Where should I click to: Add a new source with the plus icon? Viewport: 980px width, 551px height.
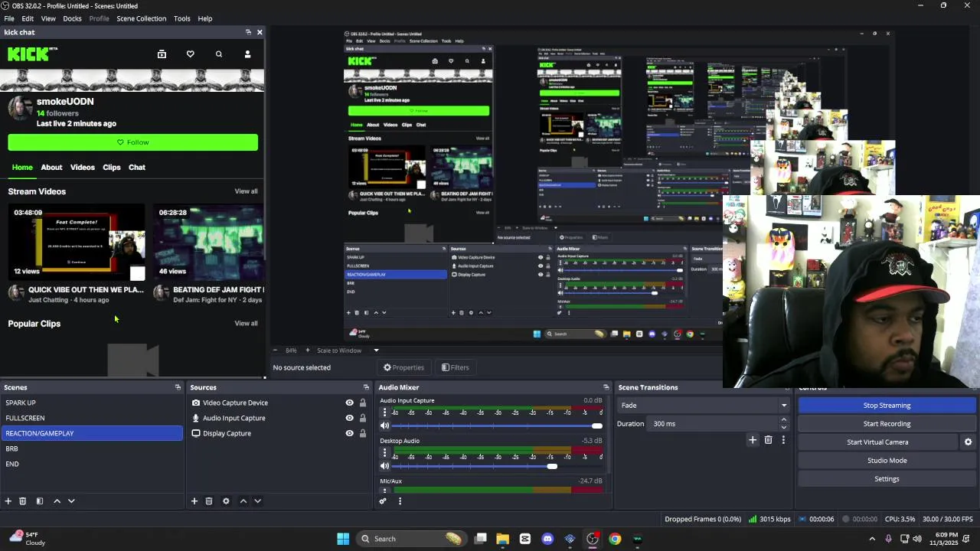click(194, 501)
